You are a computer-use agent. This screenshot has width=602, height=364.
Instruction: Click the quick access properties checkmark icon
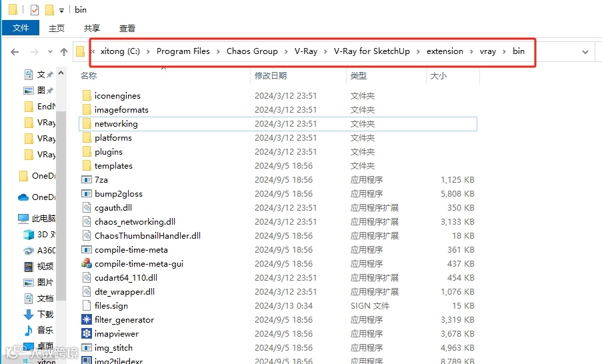(x=35, y=9)
